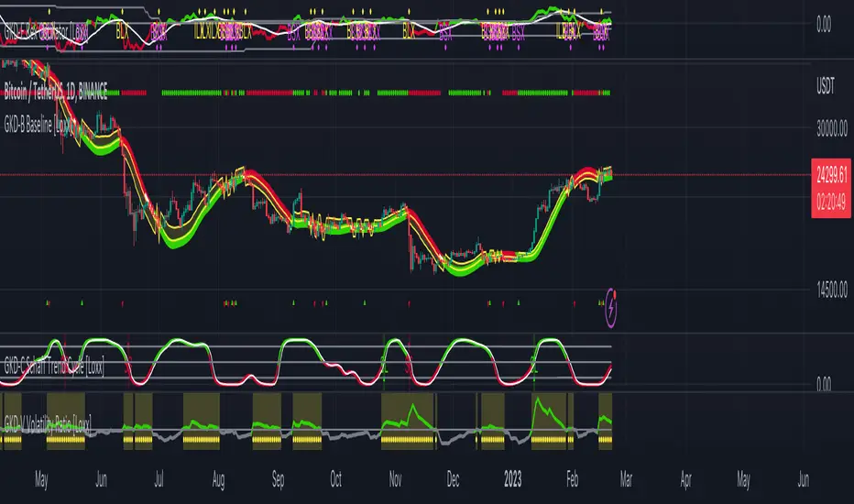Image resolution: width=854 pixels, height=504 pixels.
Task: Click the first Jun label on time axis
Action: tap(102, 479)
